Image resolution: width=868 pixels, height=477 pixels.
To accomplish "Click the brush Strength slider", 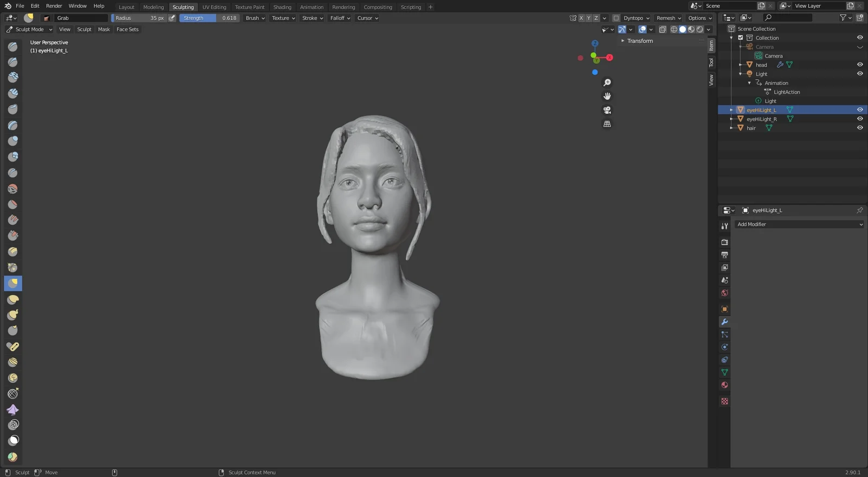I will click(x=209, y=18).
